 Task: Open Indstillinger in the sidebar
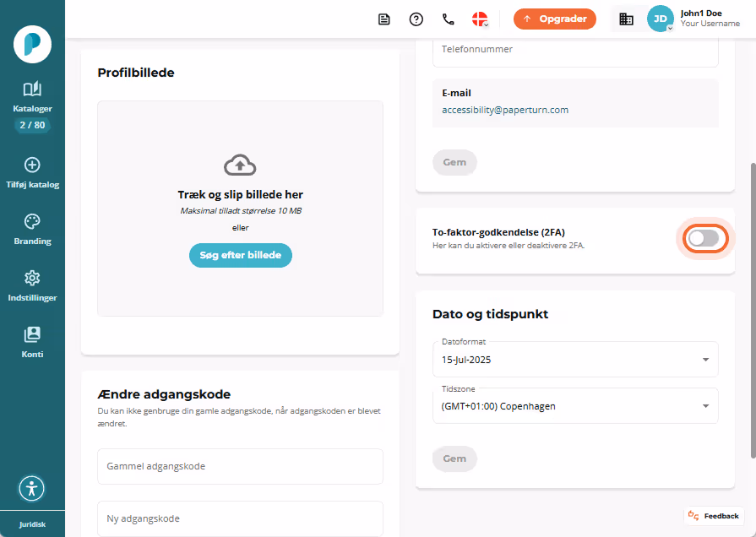32,286
